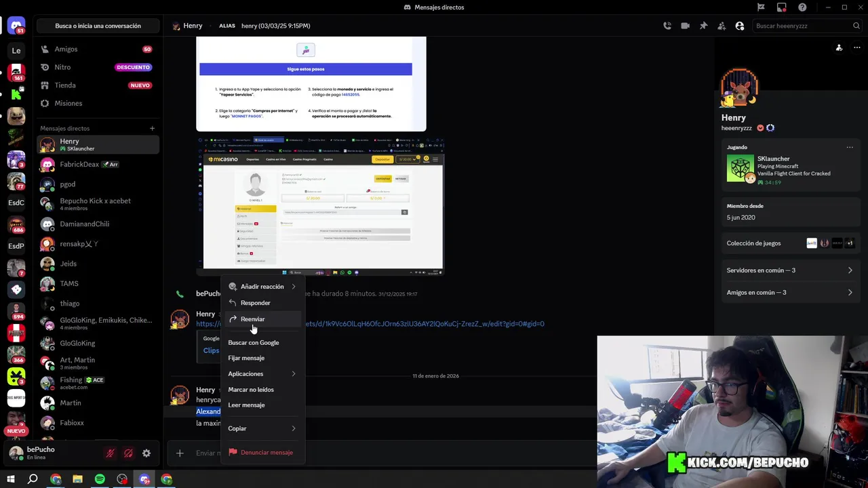Open Art, Martin group chat
Image resolution: width=868 pixels, height=488 pixels.
click(98, 363)
